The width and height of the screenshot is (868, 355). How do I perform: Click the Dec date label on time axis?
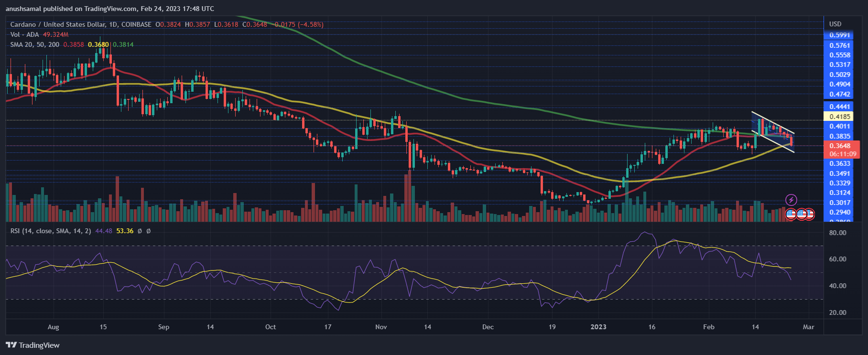[488, 327]
